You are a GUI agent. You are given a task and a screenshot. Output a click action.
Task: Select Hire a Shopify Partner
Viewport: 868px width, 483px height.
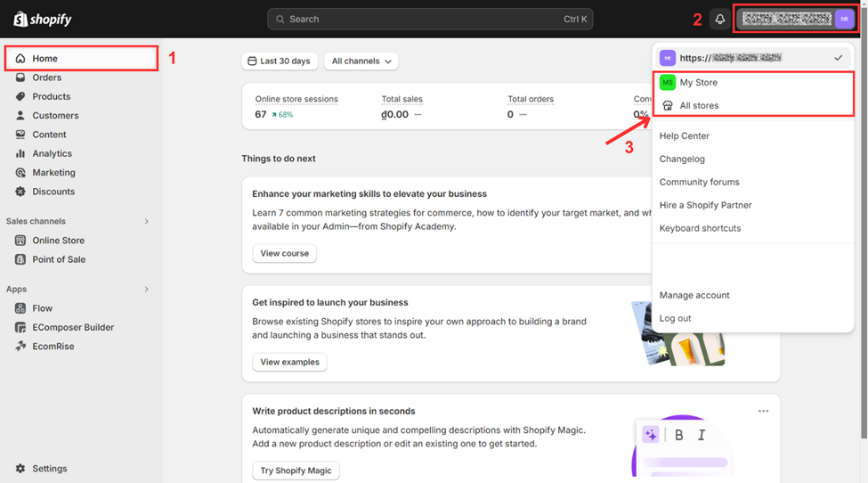(705, 205)
